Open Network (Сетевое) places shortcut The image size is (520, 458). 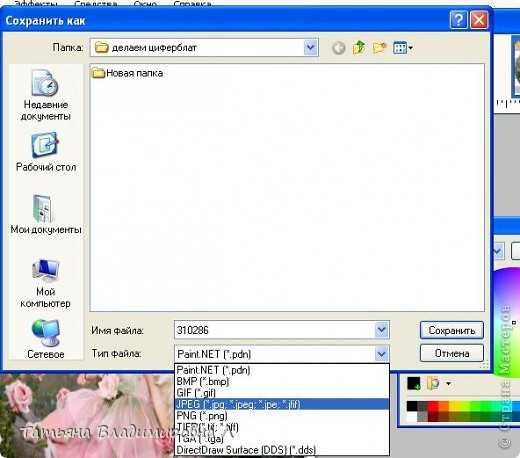46,339
